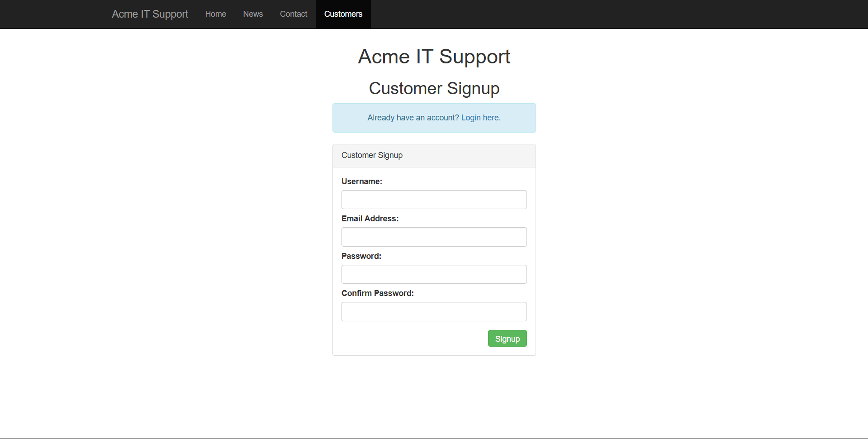Focus the Confirm Password field
This screenshot has height=439, width=868.
pyautogui.click(x=434, y=312)
